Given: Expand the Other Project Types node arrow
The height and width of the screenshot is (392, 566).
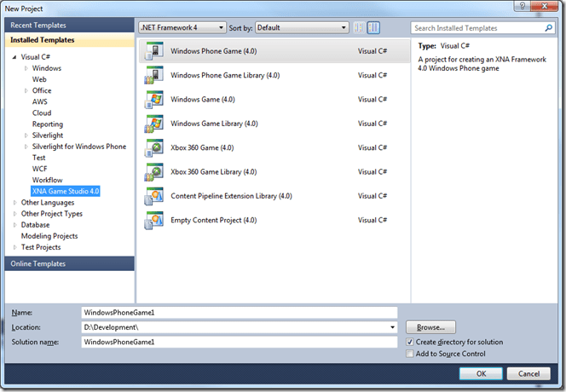Looking at the screenshot, I should 14,214.
